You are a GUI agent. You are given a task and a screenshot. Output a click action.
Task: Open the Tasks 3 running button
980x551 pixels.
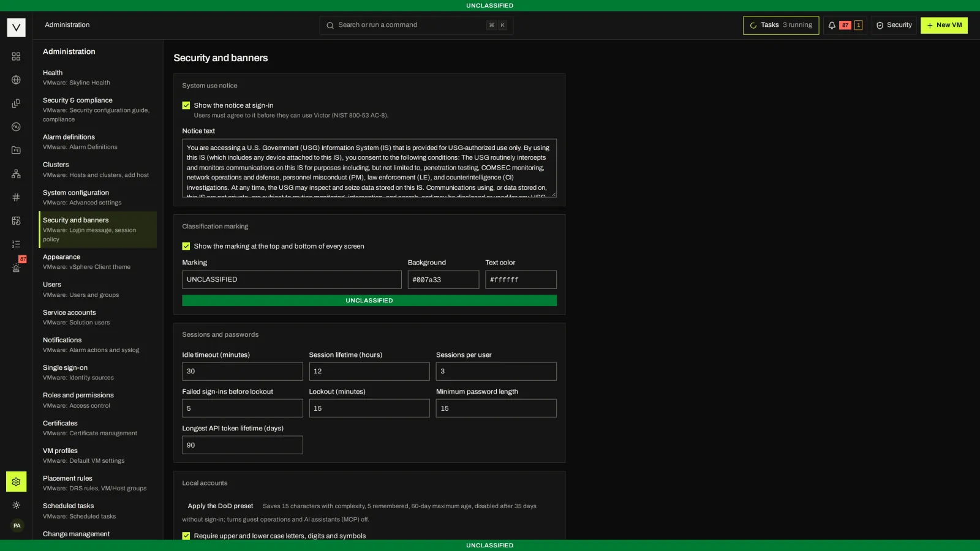(781, 25)
